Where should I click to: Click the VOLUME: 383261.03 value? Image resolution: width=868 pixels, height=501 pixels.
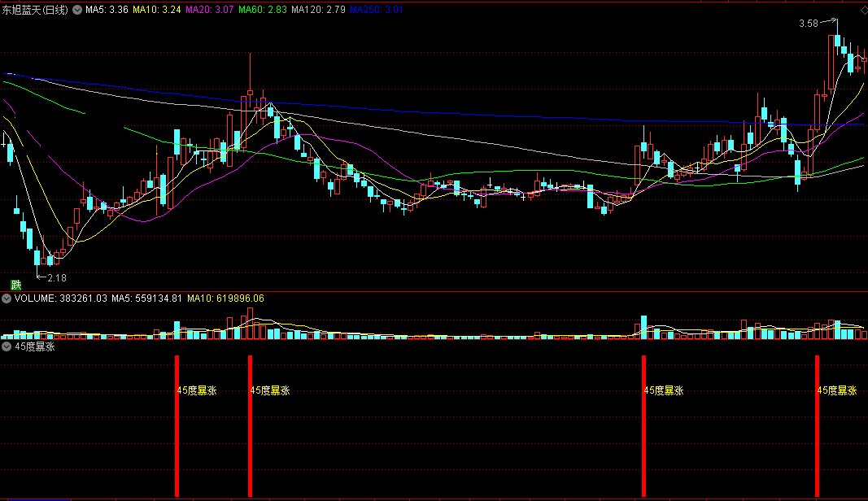[61, 298]
